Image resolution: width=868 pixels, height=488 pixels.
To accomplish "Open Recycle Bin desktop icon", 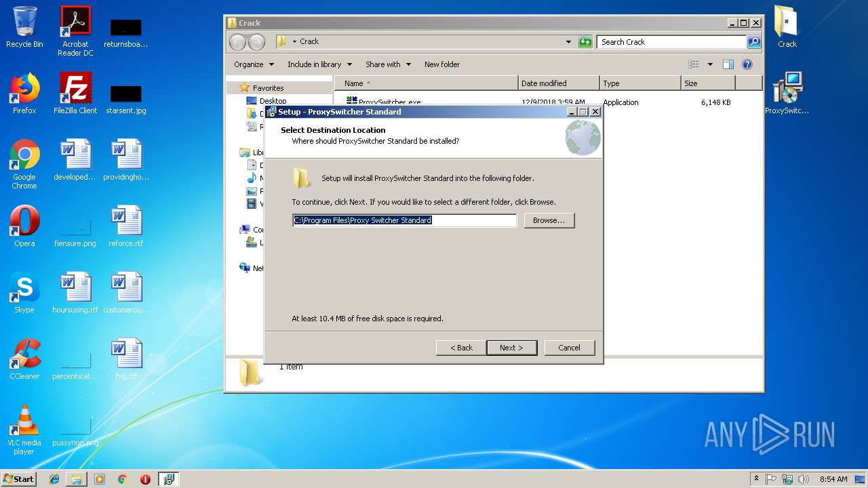I will tap(24, 27).
